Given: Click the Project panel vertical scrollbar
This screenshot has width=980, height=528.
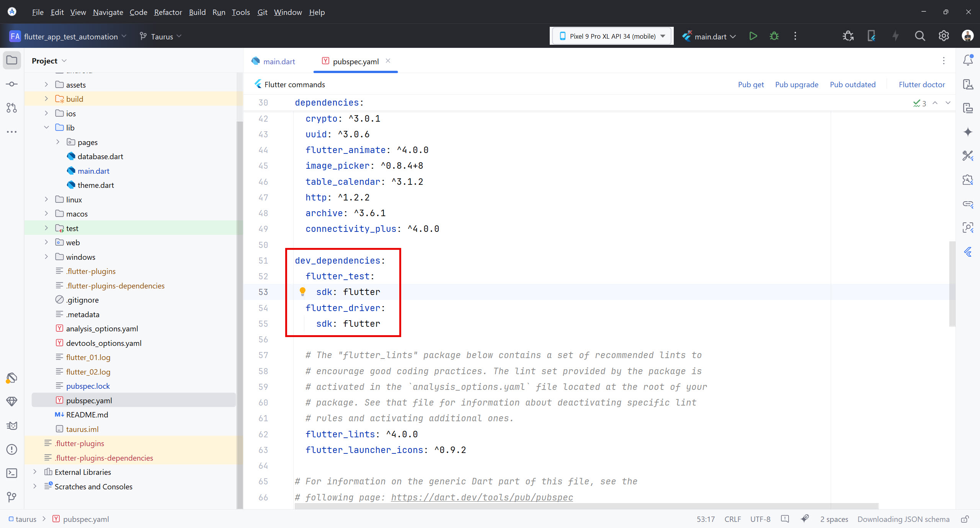Looking at the screenshot, I should click(240, 315).
